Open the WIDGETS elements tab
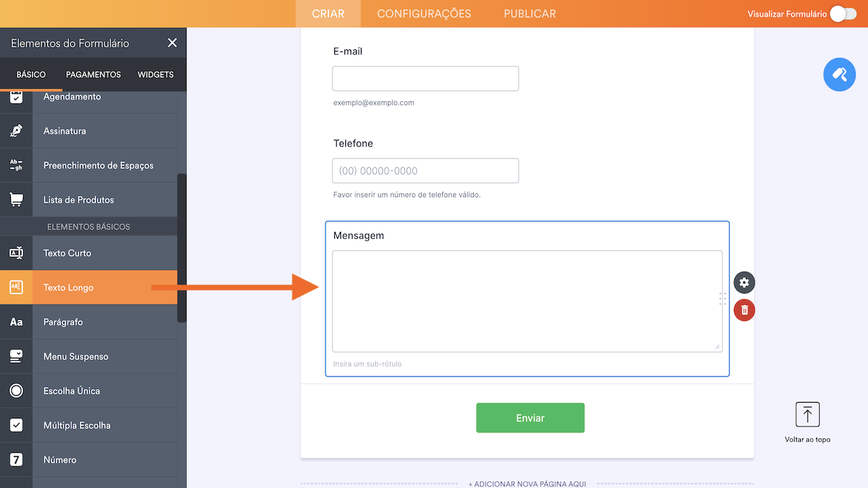This screenshot has height=488, width=868. click(x=156, y=75)
